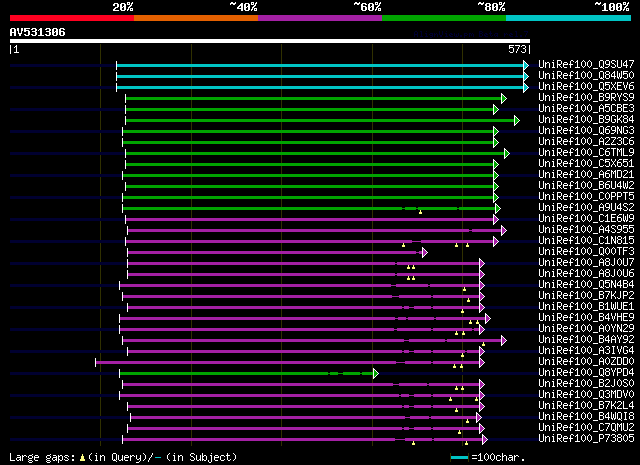Click the green alignment bar for C5X651
Screen dimensions: 640x465
(x=309, y=165)
